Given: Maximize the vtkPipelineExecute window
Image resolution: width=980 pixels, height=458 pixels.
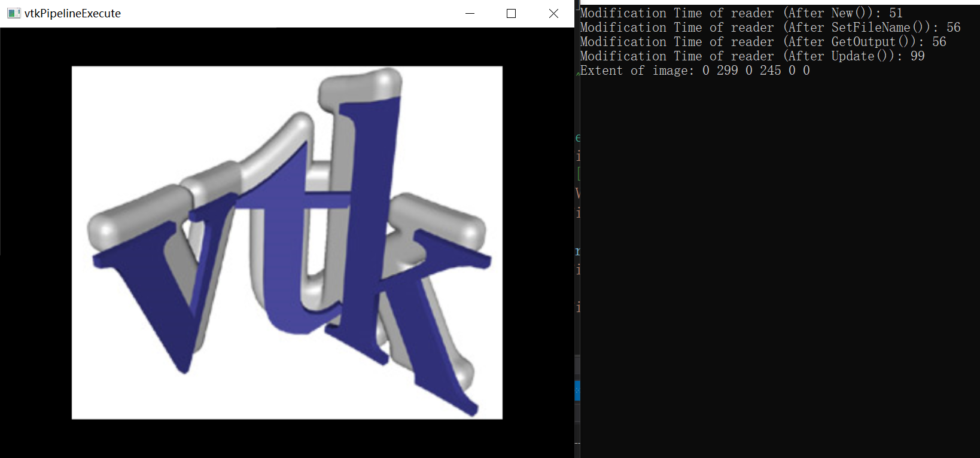Looking at the screenshot, I should pyautogui.click(x=511, y=13).
